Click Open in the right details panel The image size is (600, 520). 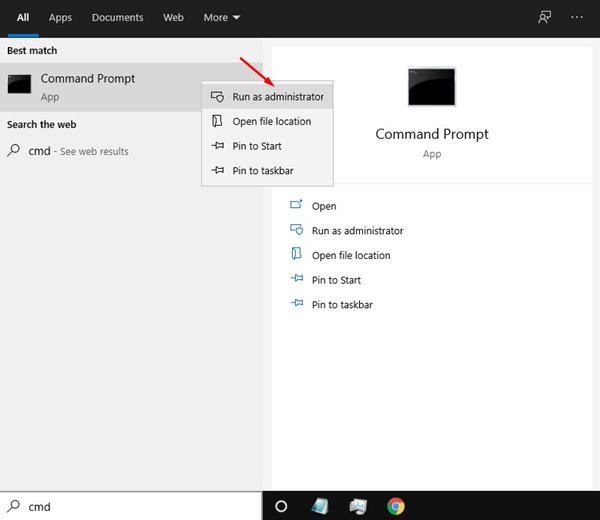pos(323,206)
